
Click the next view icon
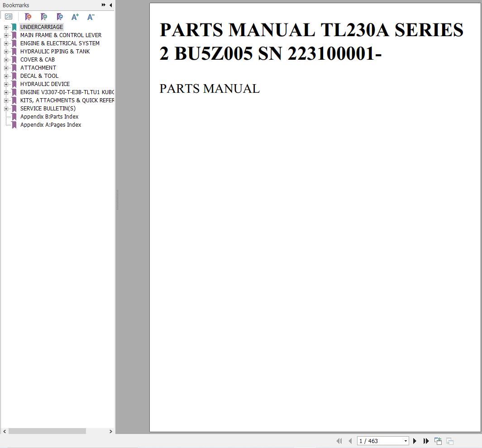450,441
